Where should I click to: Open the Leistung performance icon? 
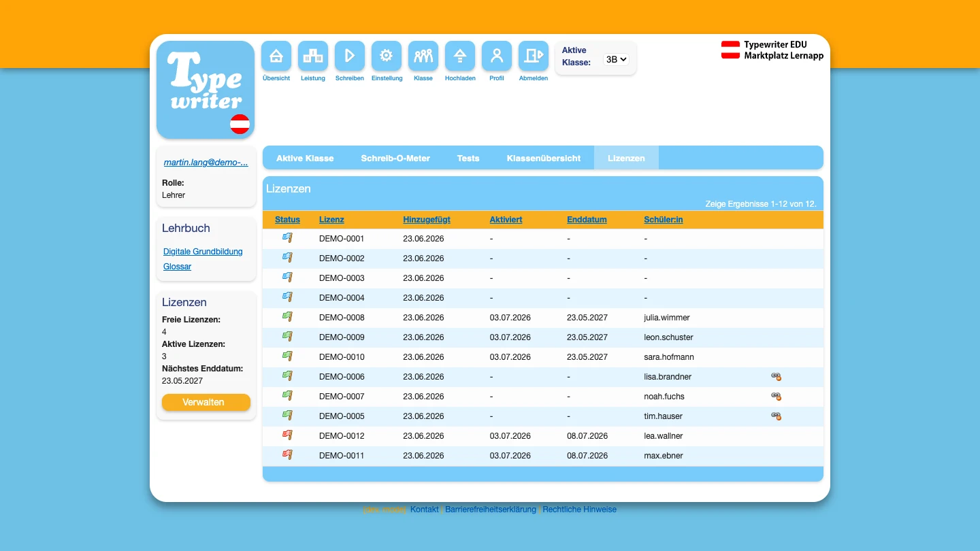[x=313, y=56]
